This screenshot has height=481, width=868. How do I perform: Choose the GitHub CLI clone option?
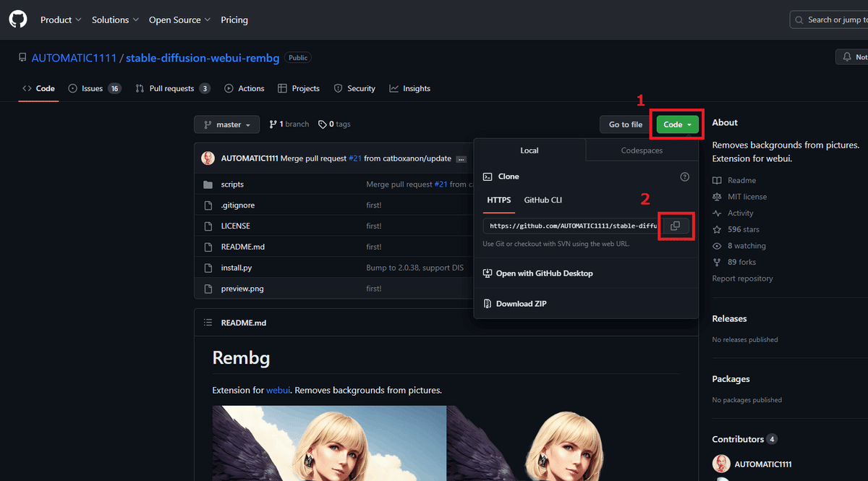tap(543, 200)
